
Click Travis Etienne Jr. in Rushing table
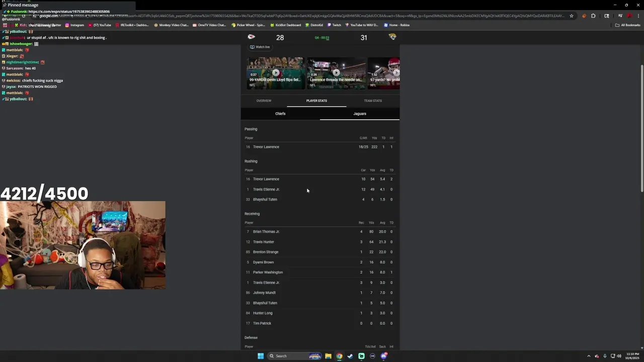point(266,190)
